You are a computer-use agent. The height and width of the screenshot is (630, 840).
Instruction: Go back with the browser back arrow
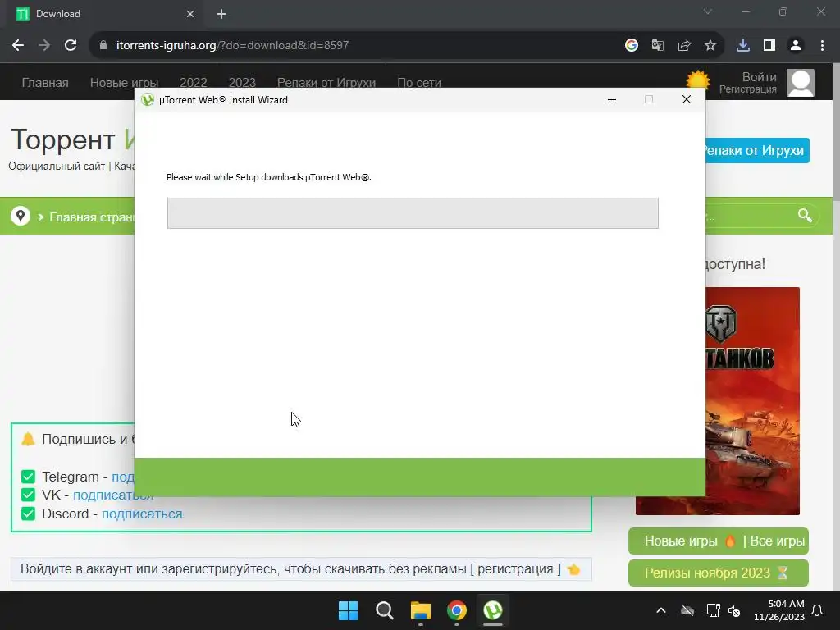click(x=18, y=46)
